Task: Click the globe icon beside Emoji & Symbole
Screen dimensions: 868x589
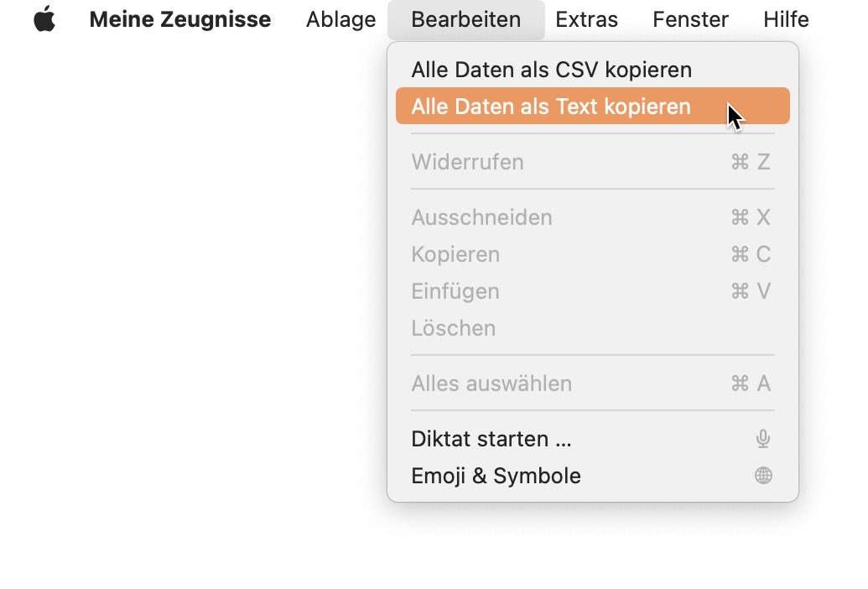Action: pos(763,476)
